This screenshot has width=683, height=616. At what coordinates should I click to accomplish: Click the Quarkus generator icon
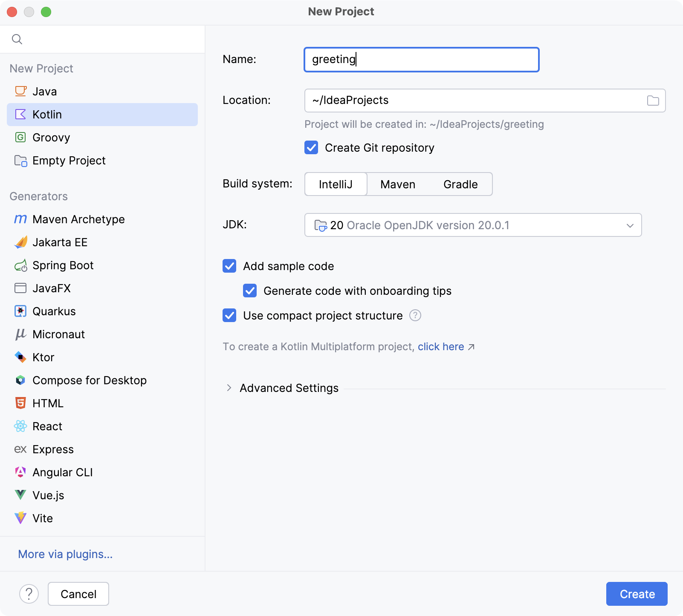(20, 311)
